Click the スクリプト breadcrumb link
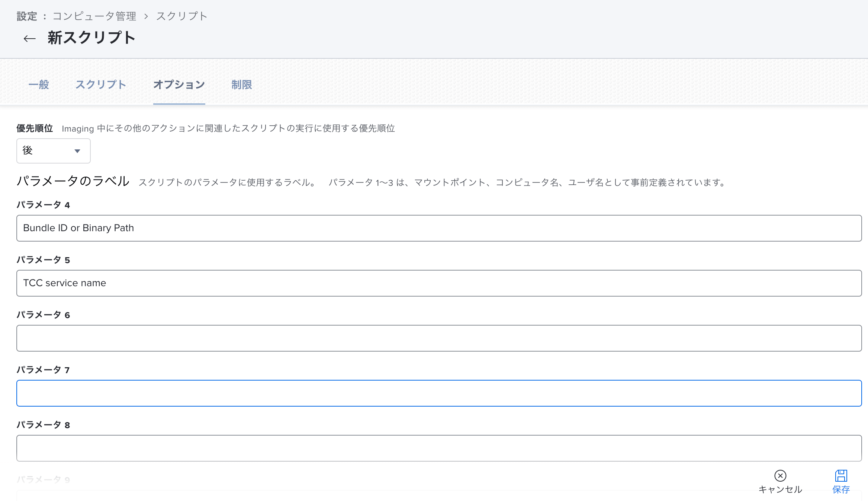 tap(181, 16)
